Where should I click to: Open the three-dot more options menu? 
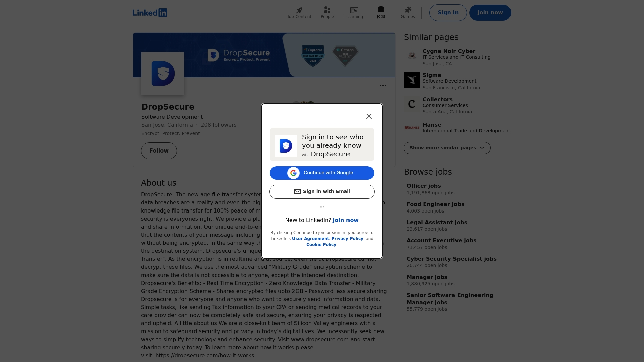(x=383, y=85)
